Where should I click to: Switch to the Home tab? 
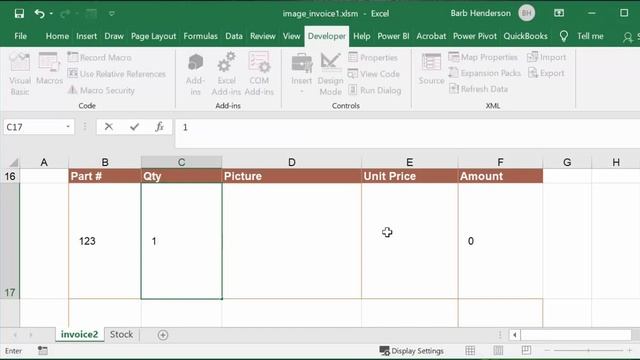(57, 36)
